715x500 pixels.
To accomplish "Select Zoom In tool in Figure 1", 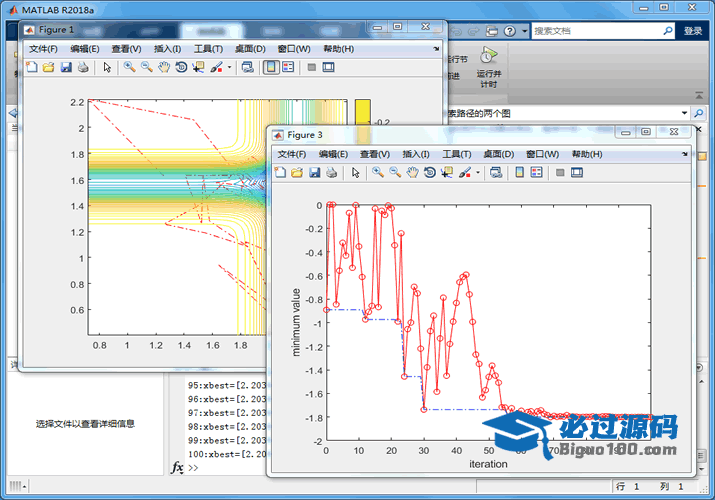I will pos(130,67).
